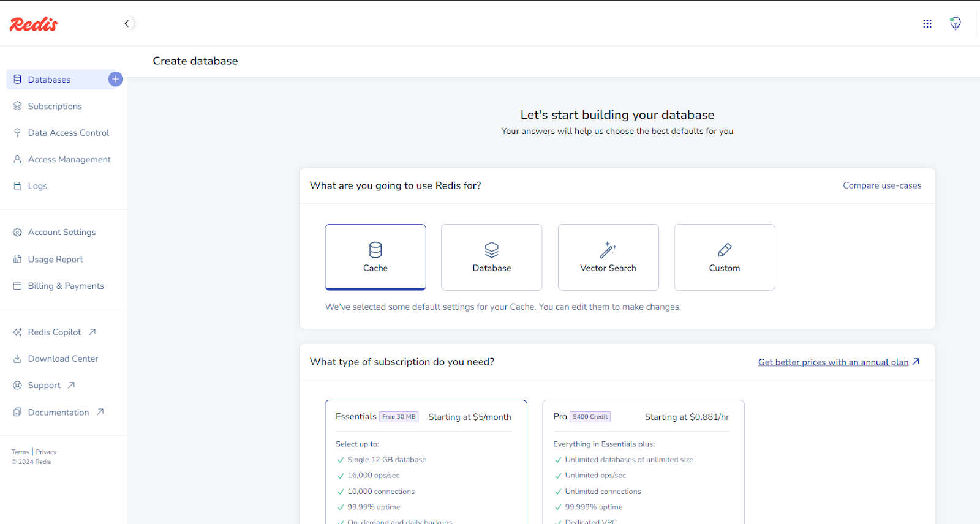The height and width of the screenshot is (524, 980).
Task: Click the Billing & Payments card icon
Action: click(x=17, y=286)
